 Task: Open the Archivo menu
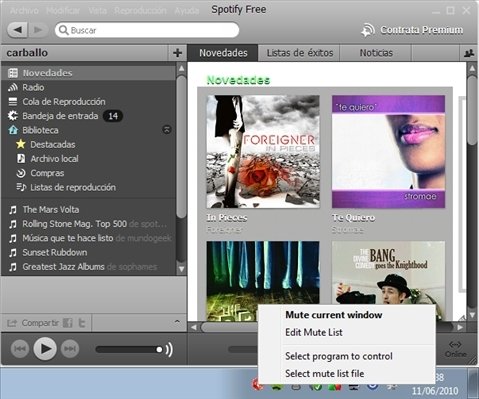click(x=24, y=11)
